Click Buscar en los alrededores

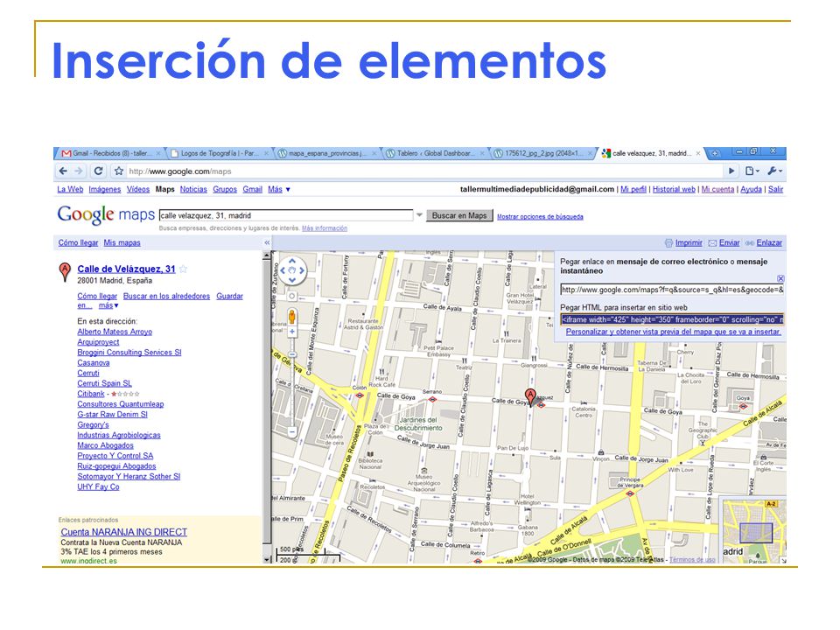tap(166, 297)
